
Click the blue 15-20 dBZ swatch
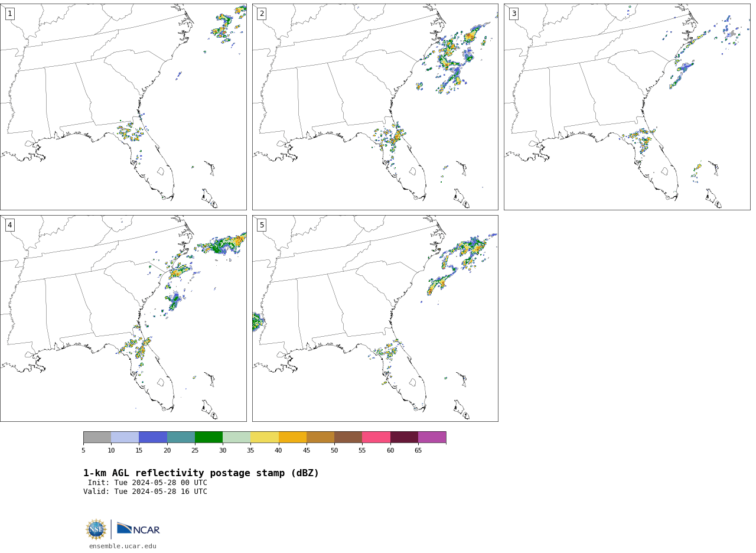pos(153,437)
